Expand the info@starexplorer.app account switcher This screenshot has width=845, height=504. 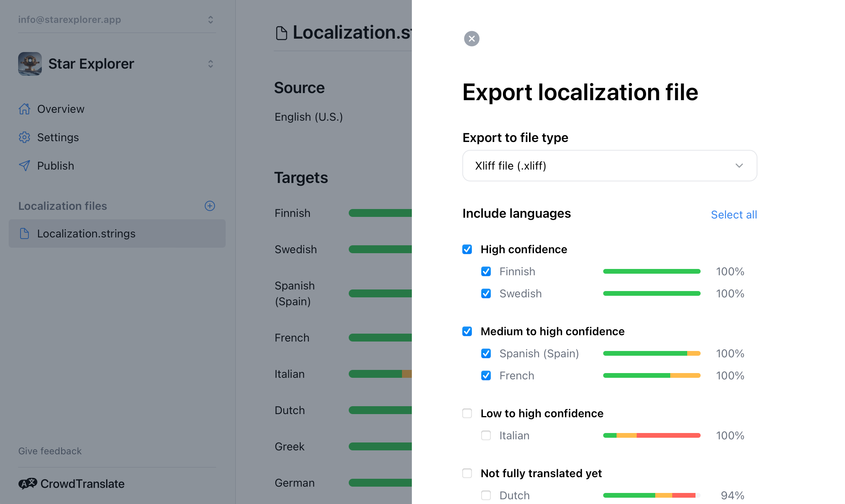pos(211,20)
